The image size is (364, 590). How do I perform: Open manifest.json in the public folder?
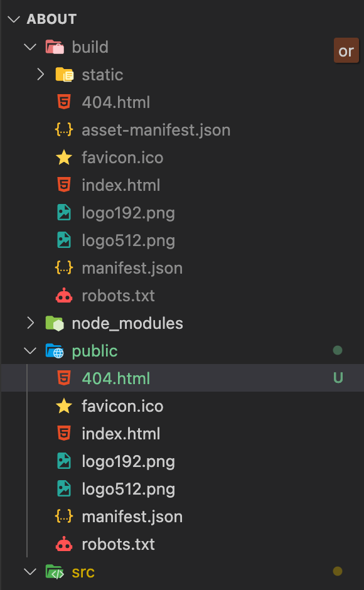(x=132, y=517)
